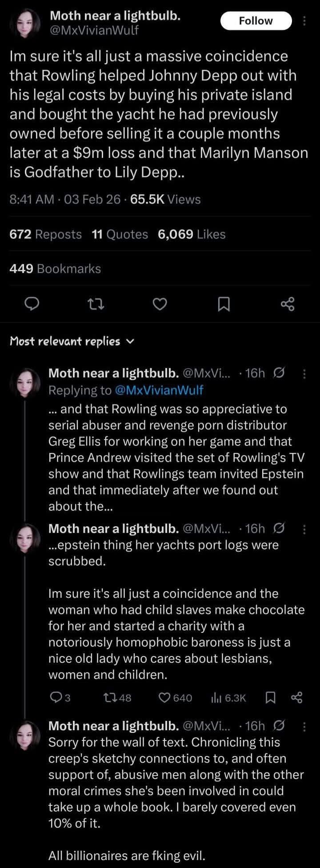This screenshot has width=320, height=868.
Task: Open the 6,069 Likes list
Action: click(x=192, y=234)
